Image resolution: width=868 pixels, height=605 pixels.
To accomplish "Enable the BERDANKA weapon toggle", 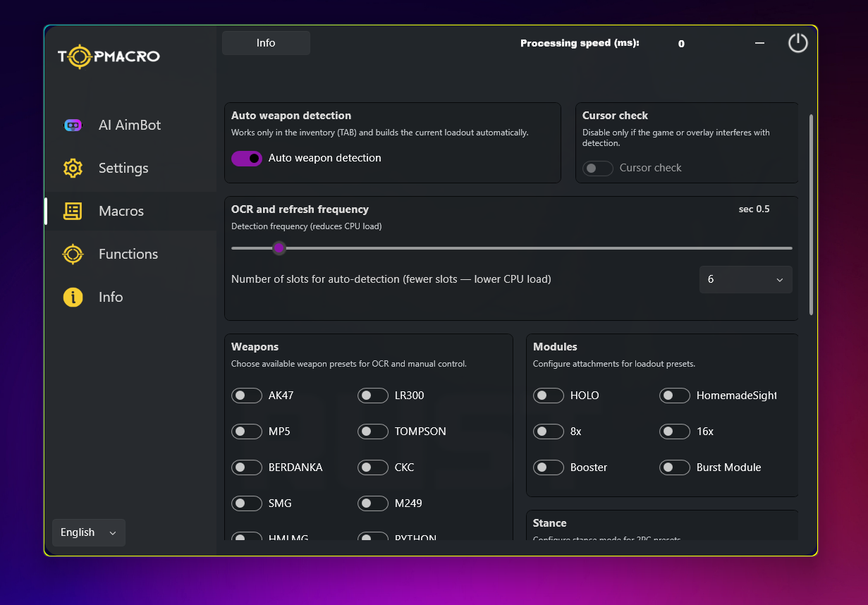I will 247,468.
